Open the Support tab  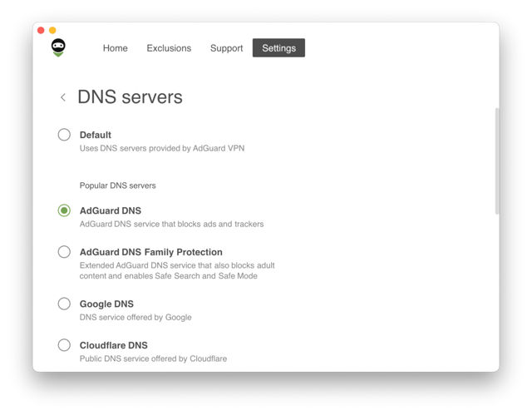tap(226, 48)
